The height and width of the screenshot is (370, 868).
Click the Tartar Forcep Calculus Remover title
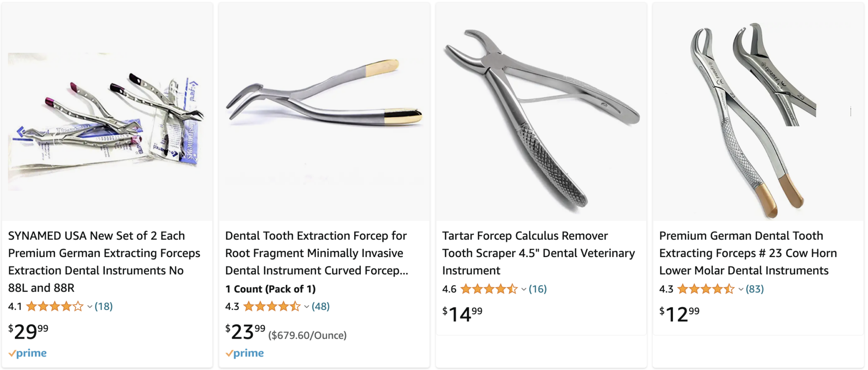538,253
